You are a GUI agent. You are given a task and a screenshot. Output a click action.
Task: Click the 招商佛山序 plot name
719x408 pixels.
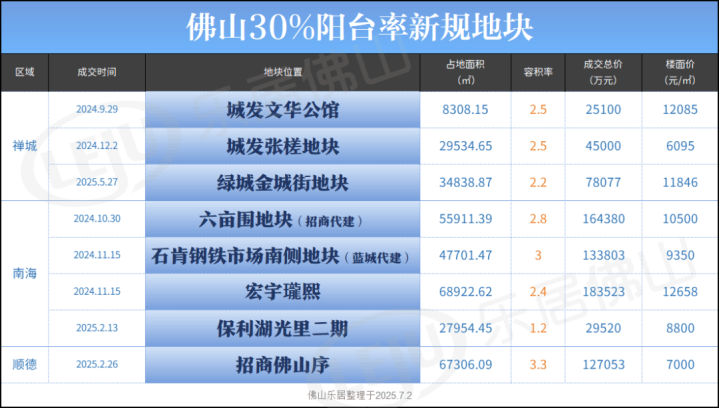tap(283, 365)
